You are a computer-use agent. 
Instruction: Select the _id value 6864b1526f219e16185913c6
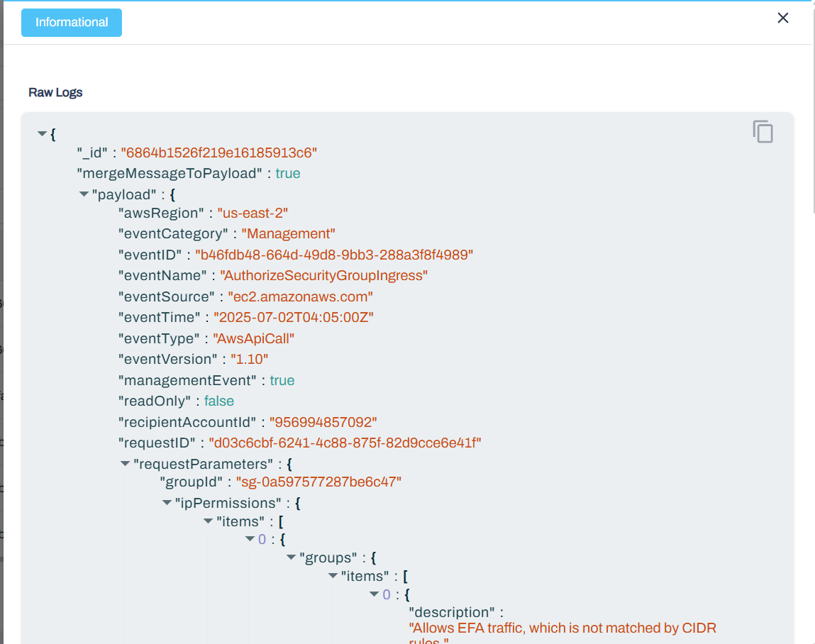click(219, 152)
